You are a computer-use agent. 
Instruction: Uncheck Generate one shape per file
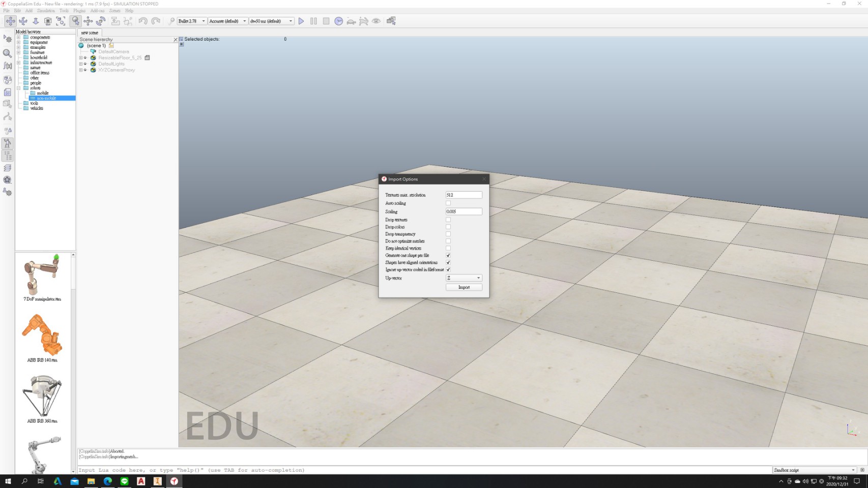point(448,255)
